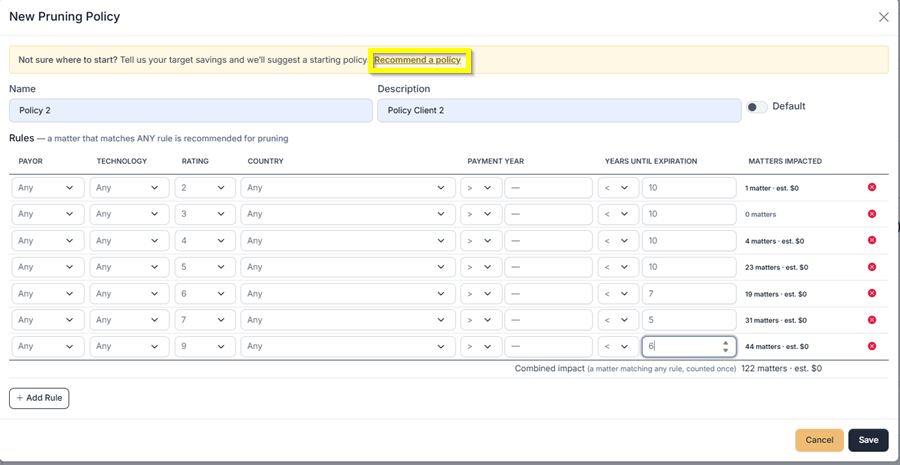
Task: Close the New Pruning Policy dialog
Action: (x=883, y=17)
